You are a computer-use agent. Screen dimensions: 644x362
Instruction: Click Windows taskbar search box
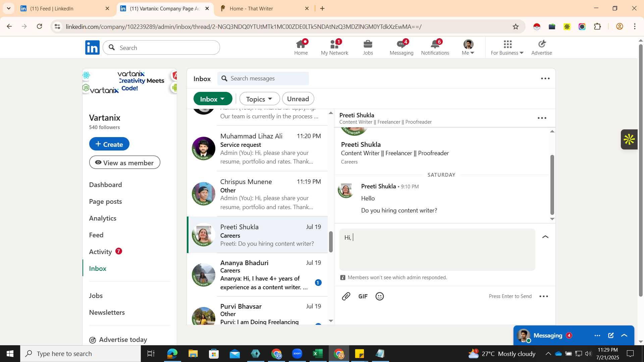tap(80, 354)
